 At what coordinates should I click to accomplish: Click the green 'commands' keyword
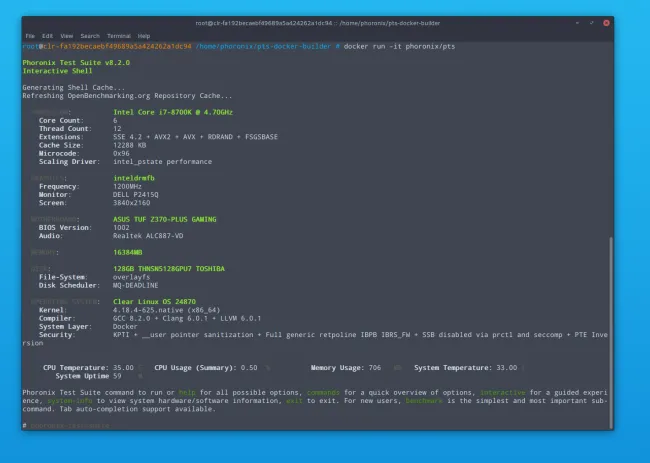click(323, 393)
